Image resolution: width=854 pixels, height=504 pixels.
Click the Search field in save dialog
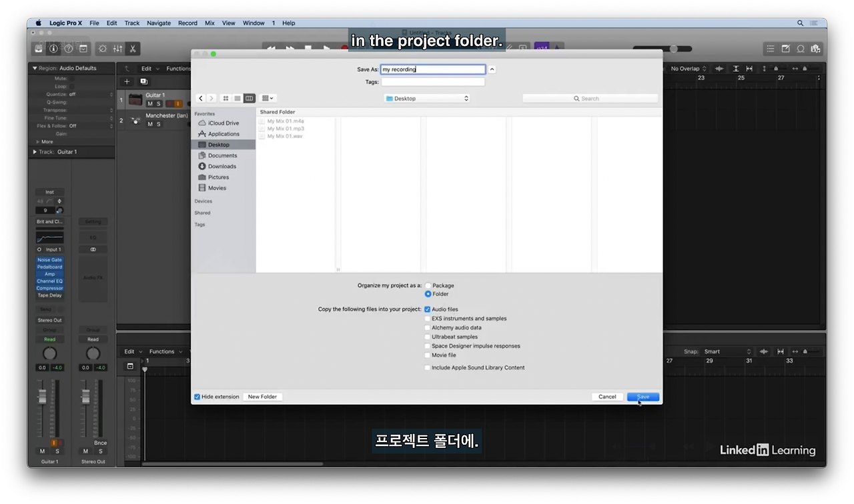[590, 98]
